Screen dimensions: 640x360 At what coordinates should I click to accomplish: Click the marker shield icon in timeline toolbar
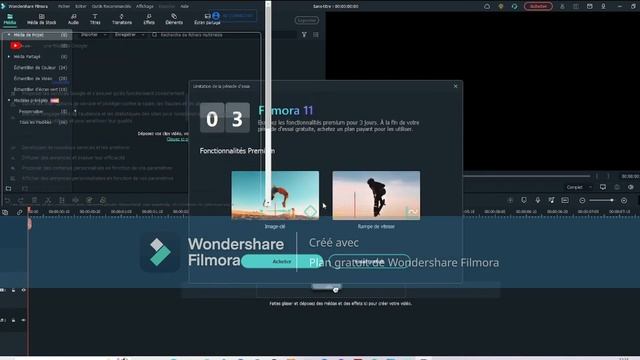click(x=524, y=200)
